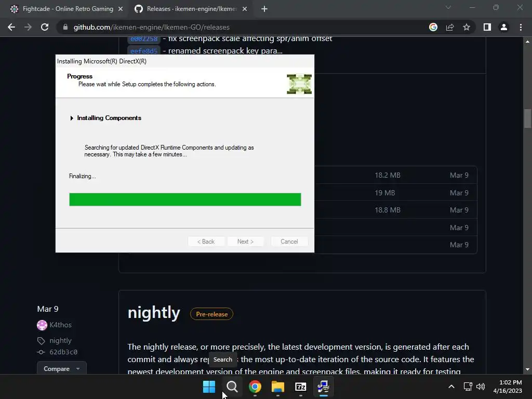Open commit 62db3c0 link
532x399 pixels.
pos(63,352)
